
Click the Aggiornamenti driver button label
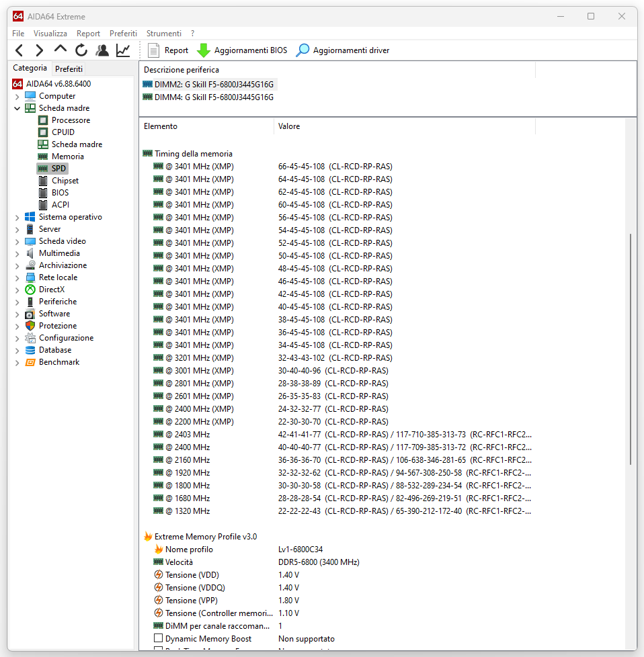point(352,50)
